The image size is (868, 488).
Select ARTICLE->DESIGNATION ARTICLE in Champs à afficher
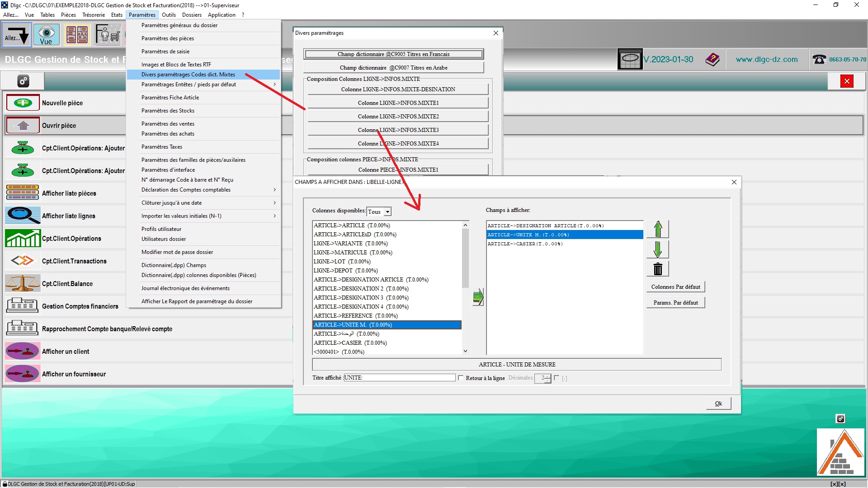point(565,225)
